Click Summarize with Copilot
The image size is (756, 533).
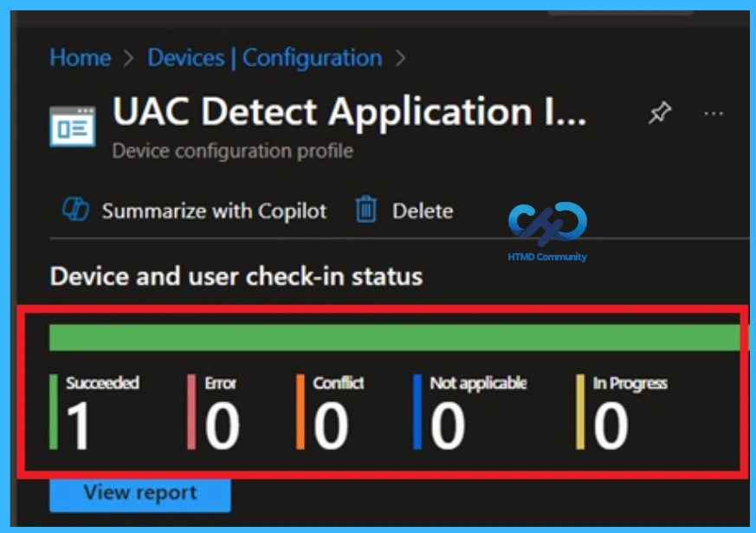pos(214,210)
